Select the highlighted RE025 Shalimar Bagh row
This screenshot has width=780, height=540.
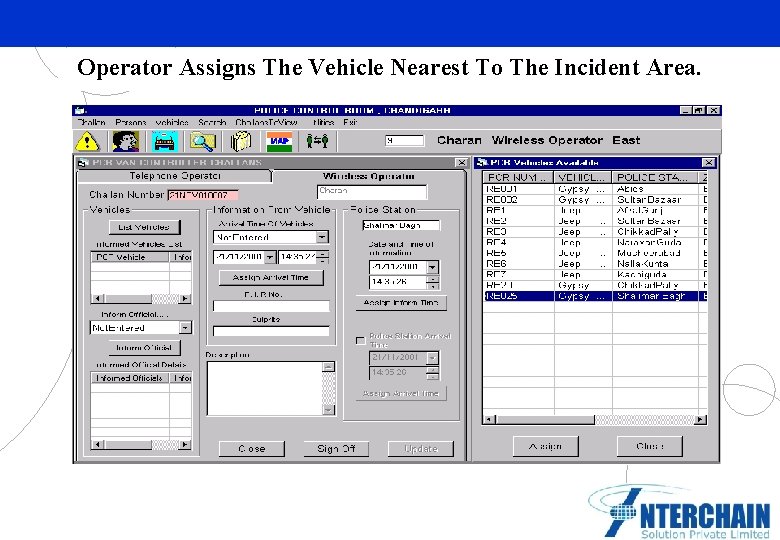coord(595,296)
